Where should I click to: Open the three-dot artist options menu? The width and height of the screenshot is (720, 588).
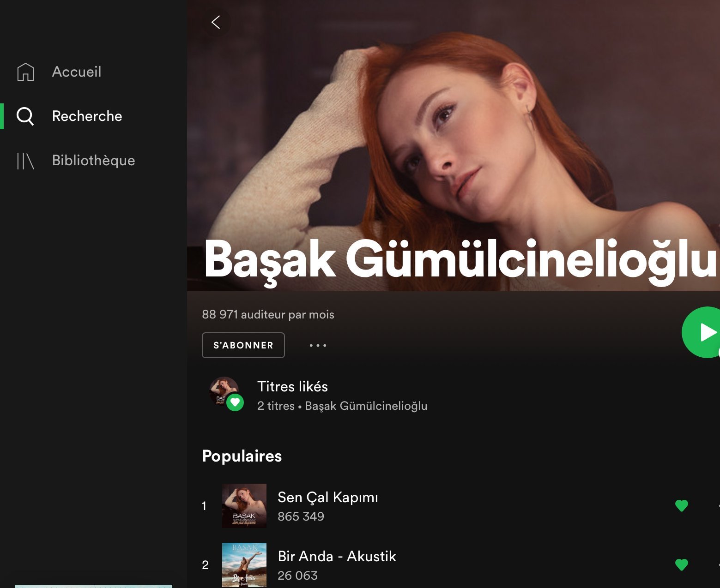(318, 345)
